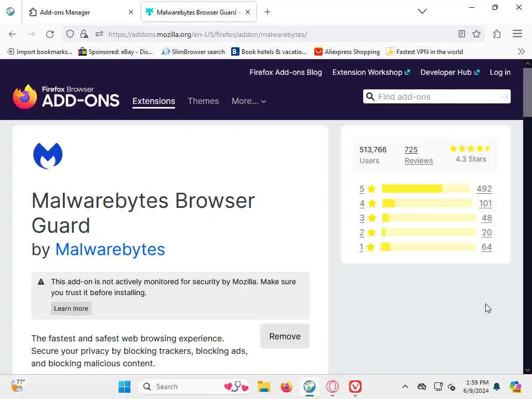
Task: Click the site security padlock icon
Action: click(x=84, y=34)
